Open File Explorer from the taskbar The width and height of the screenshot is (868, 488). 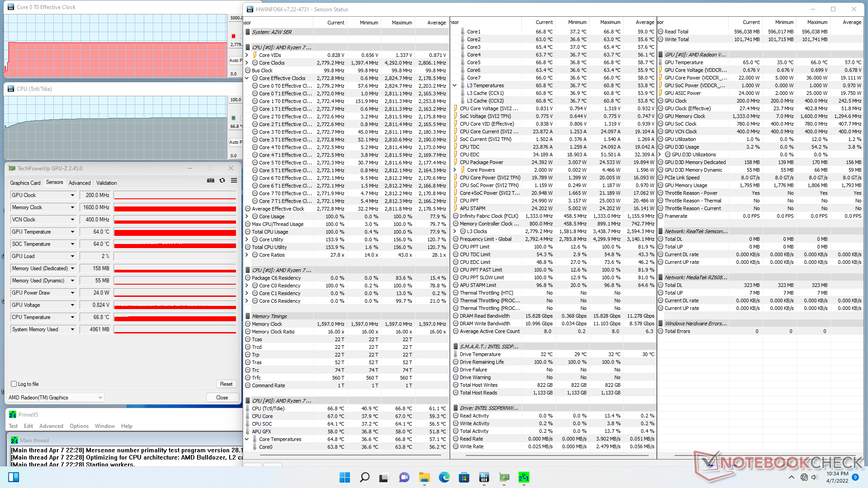pos(424,477)
